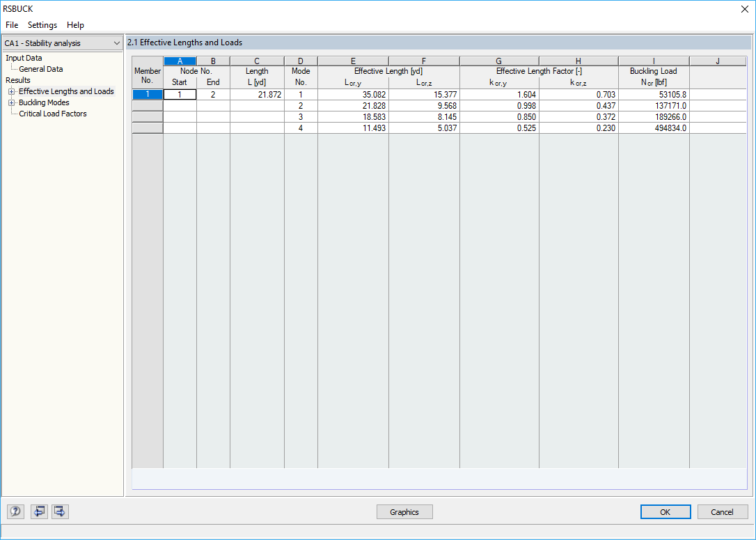Viewport: 756px width, 540px height.
Task: Click the Lcr,z value 15.377
Action: (424, 95)
